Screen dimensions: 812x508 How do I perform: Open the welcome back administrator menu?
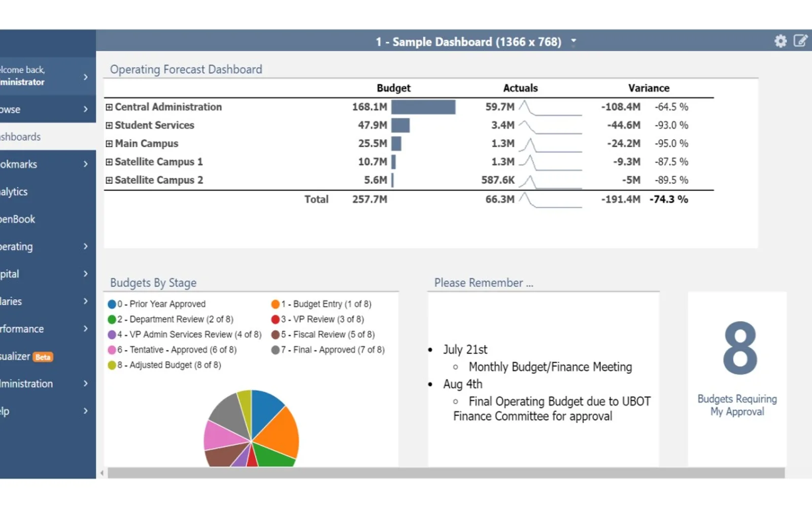pos(48,76)
